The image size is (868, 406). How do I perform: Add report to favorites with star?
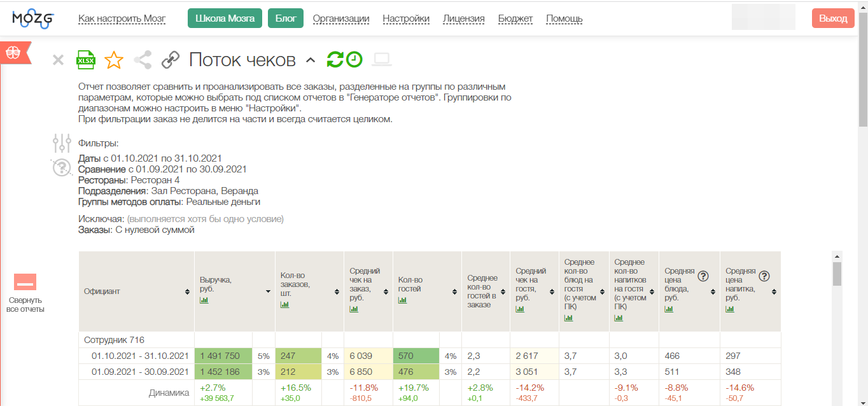(114, 60)
